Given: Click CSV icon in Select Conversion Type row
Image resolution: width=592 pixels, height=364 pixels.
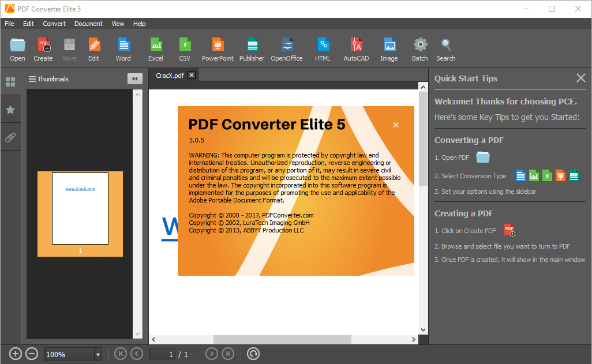Looking at the screenshot, I should point(547,175).
